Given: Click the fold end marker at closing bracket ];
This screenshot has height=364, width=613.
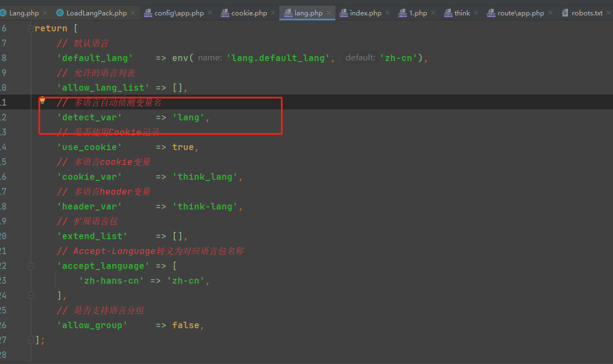Looking at the screenshot, I should tap(31, 340).
